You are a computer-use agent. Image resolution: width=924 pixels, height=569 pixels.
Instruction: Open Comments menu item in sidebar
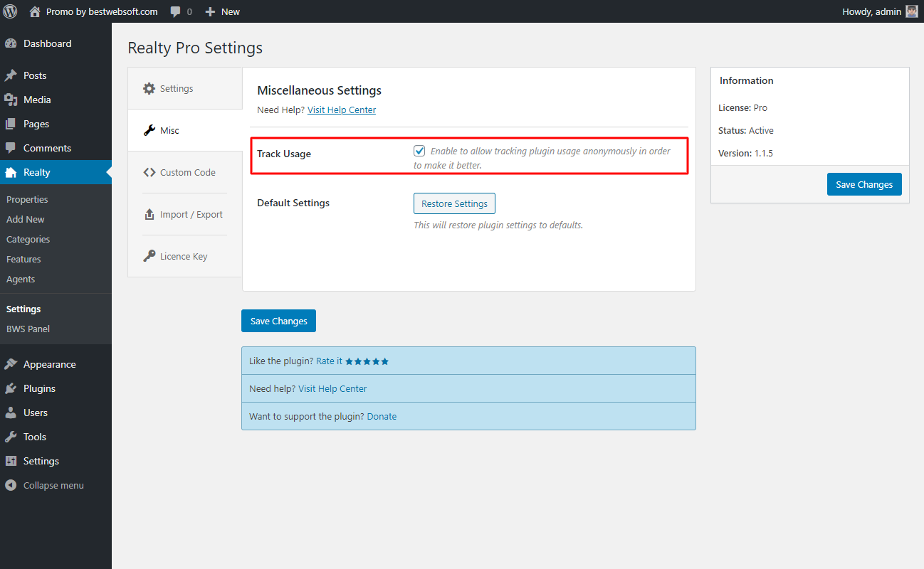click(56, 148)
